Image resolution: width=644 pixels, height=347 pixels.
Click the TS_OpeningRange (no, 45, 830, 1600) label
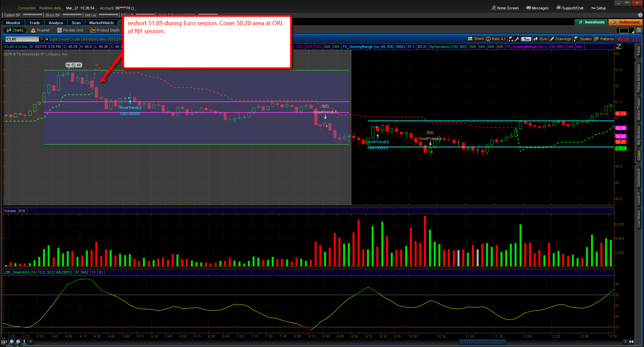[x=373, y=47]
